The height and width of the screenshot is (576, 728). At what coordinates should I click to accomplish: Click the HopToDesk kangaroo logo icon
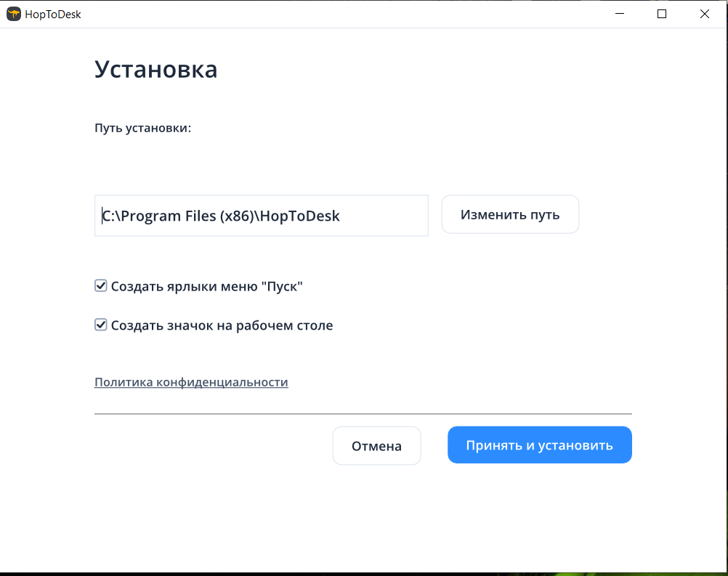[x=14, y=14]
